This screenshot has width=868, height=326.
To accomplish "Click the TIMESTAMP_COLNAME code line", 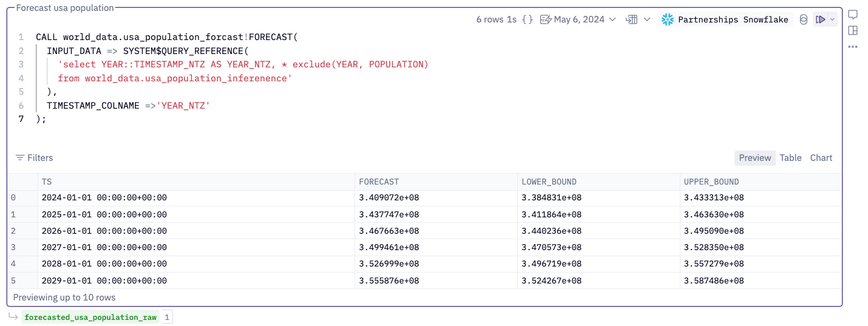I will (x=128, y=106).
